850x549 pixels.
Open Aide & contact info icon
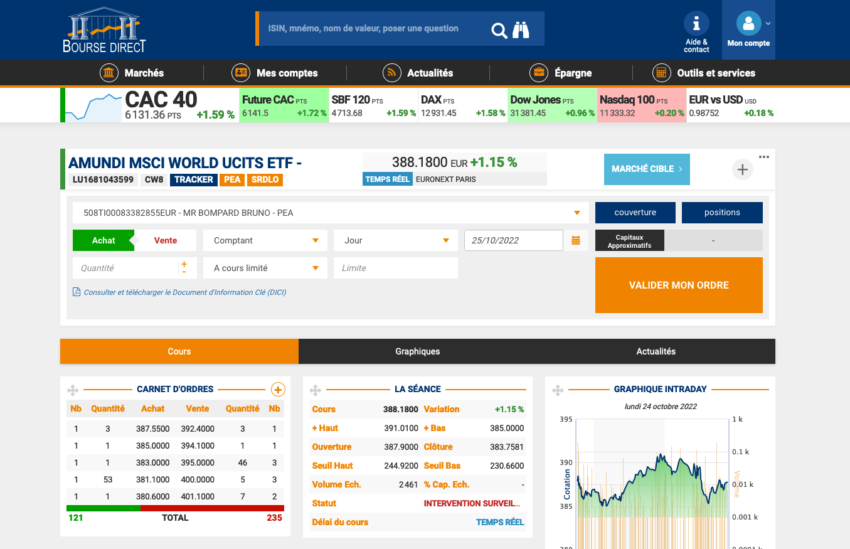[x=696, y=23]
